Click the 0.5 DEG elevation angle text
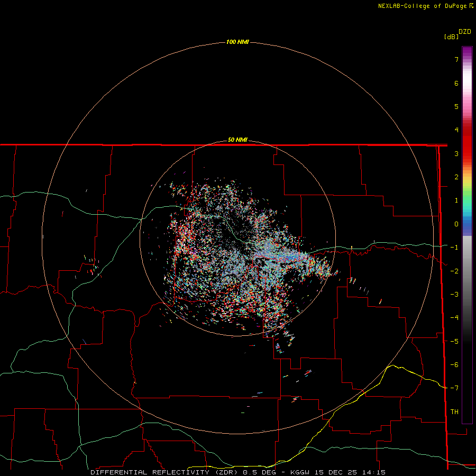This screenshot has width=476, height=476. click(259, 472)
